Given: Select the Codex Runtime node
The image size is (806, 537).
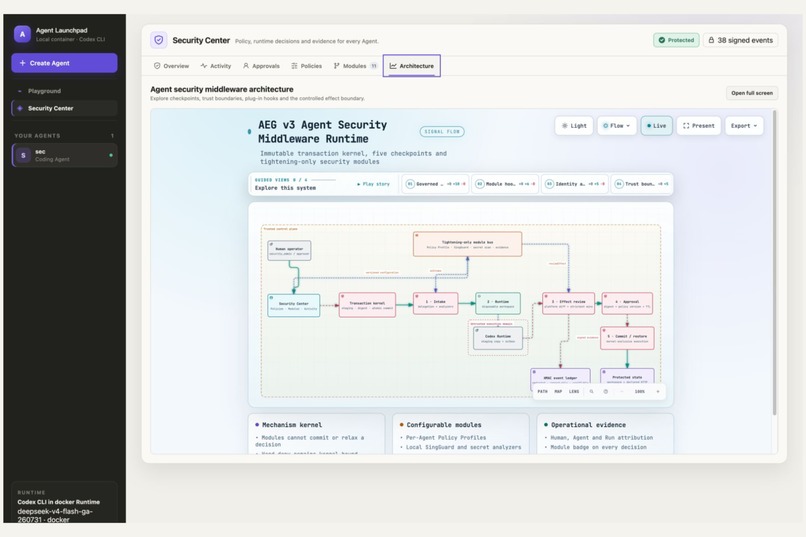Looking at the screenshot, I should click(498, 339).
